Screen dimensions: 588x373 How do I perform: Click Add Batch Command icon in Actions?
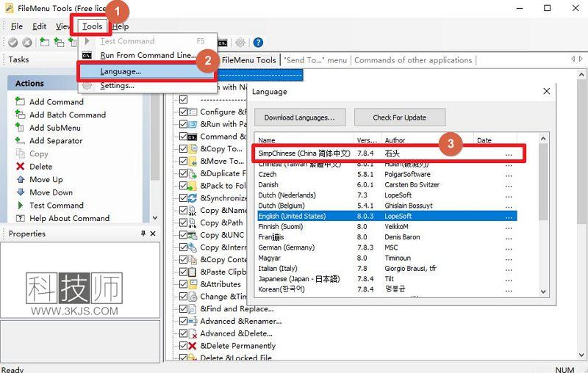(x=21, y=115)
